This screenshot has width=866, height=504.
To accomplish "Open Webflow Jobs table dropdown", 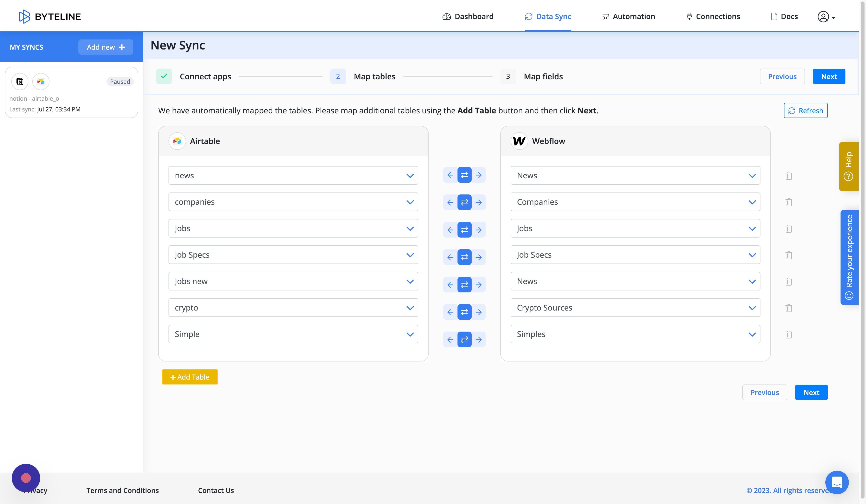I will [635, 228].
